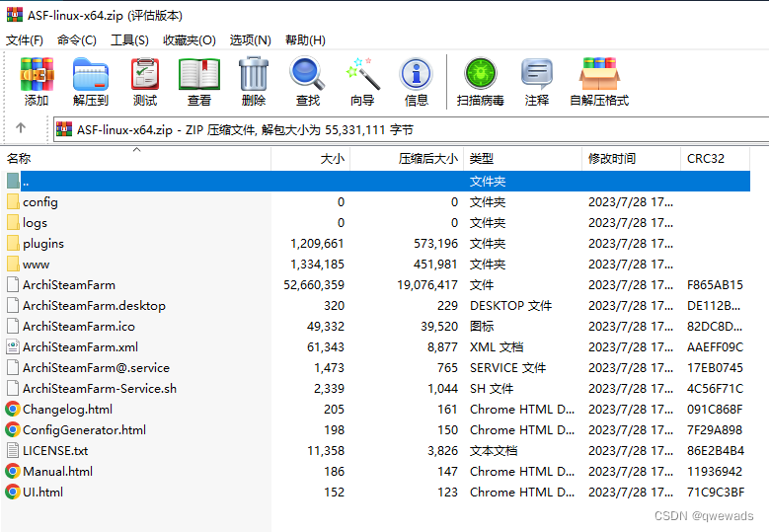Screen dimensions: 769x532
Task: Click the plugins folder icon
Action: [x=13, y=243]
